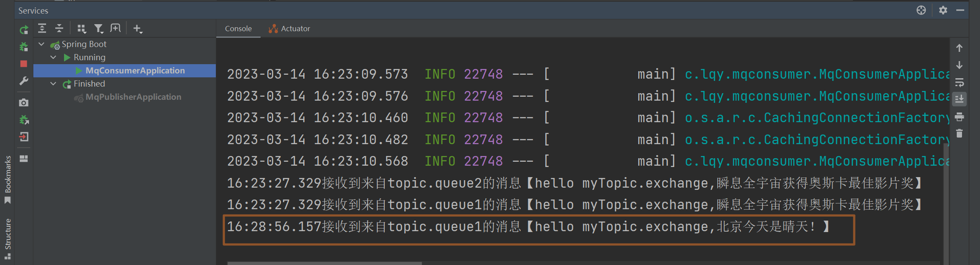Click the 16:23:10.568 INFO log line

click(x=588, y=161)
